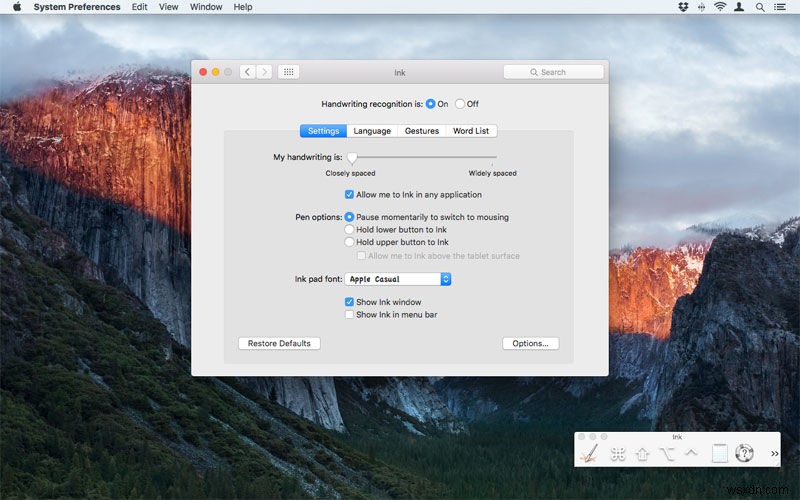Open the Ink pad notepad icon
Image resolution: width=800 pixels, height=500 pixels.
click(718, 454)
